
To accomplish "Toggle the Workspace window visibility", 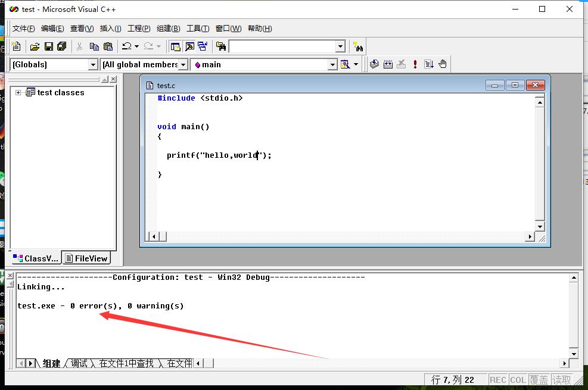I will coord(177,46).
